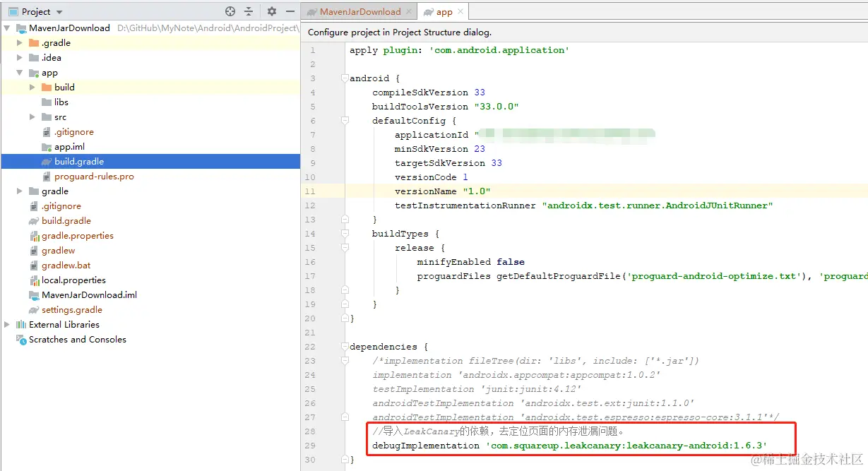The height and width of the screenshot is (471, 868).
Task: Click the External Libraries icon
Action: (x=21, y=325)
